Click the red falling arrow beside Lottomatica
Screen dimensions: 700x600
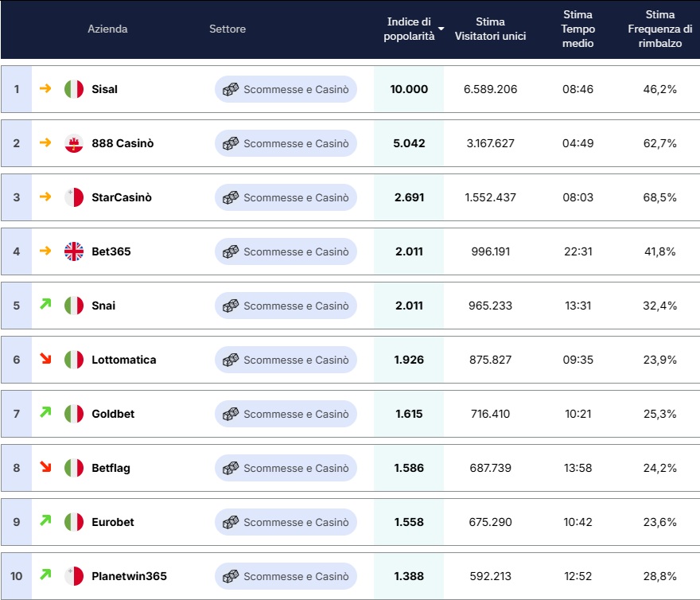tap(44, 360)
